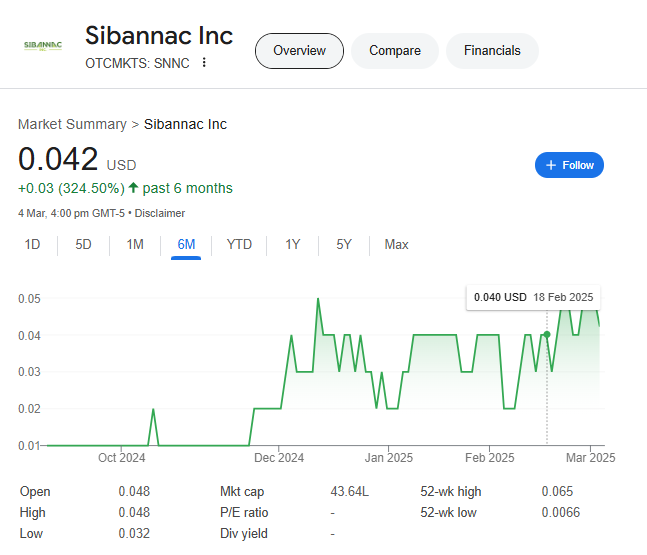Screen dimensions: 647x555
Task: Select the 1D time range
Action: coord(32,244)
